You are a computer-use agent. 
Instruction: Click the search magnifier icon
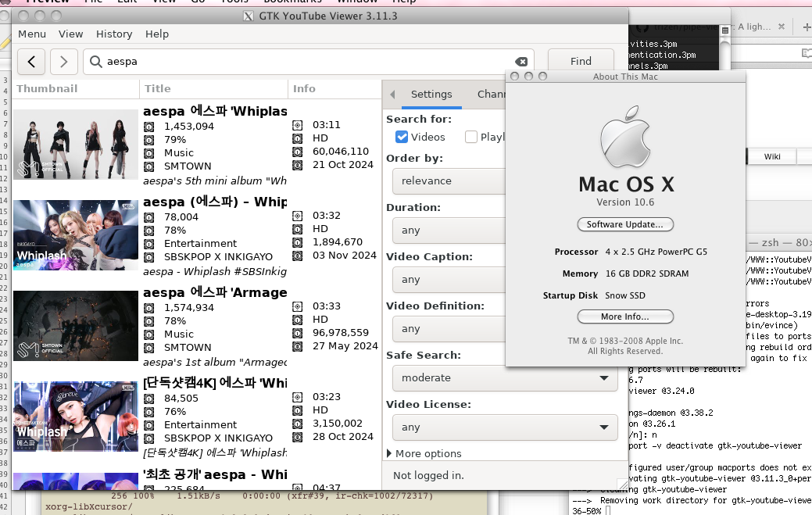(96, 62)
